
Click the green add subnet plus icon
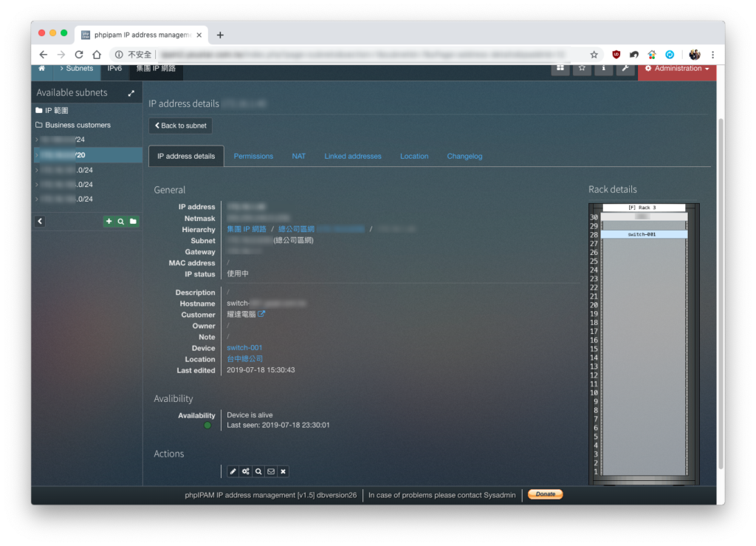coord(109,222)
